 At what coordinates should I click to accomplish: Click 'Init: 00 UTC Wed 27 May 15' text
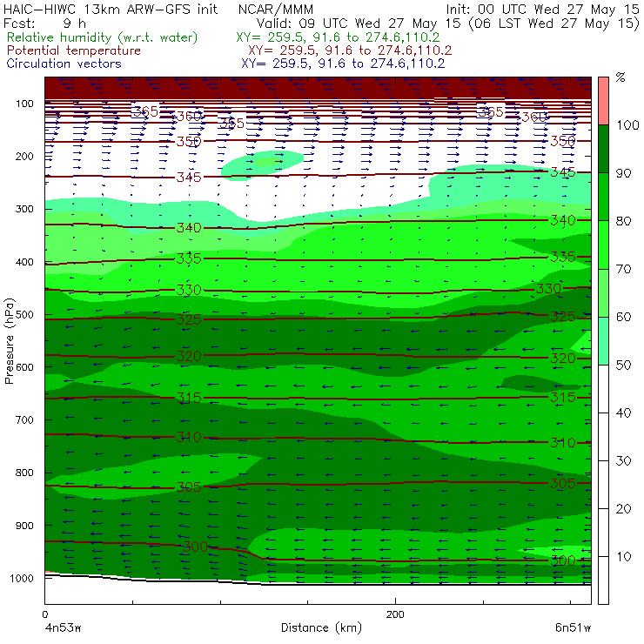[x=542, y=9]
